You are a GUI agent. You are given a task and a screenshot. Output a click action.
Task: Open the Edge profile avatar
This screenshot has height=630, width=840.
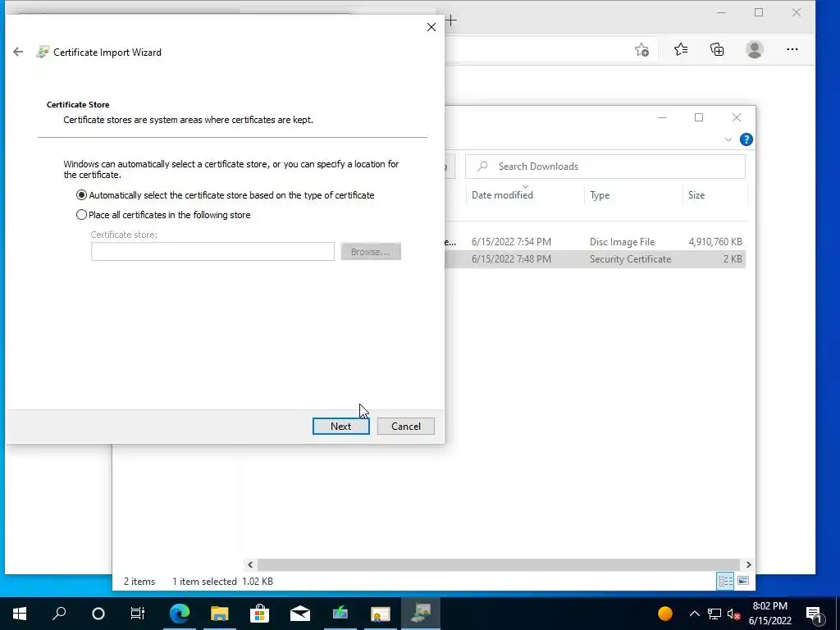(x=755, y=50)
